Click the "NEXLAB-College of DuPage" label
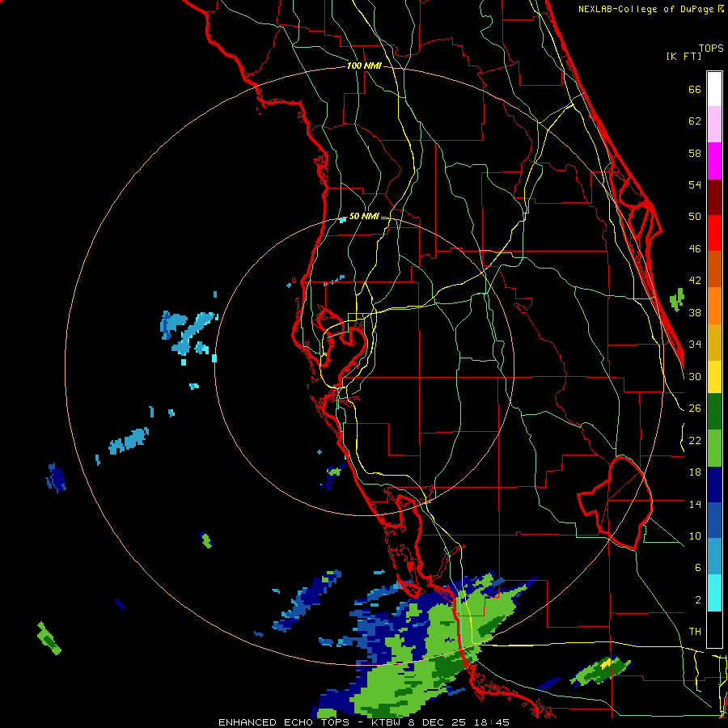The image size is (728, 728). [647, 9]
